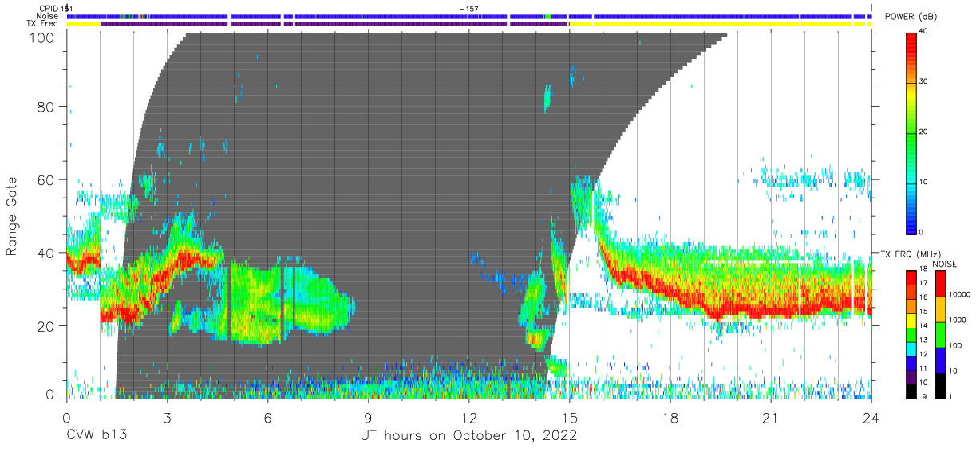Click the purple 10–11 MHz TX FRQ swatch

[x=911, y=377]
